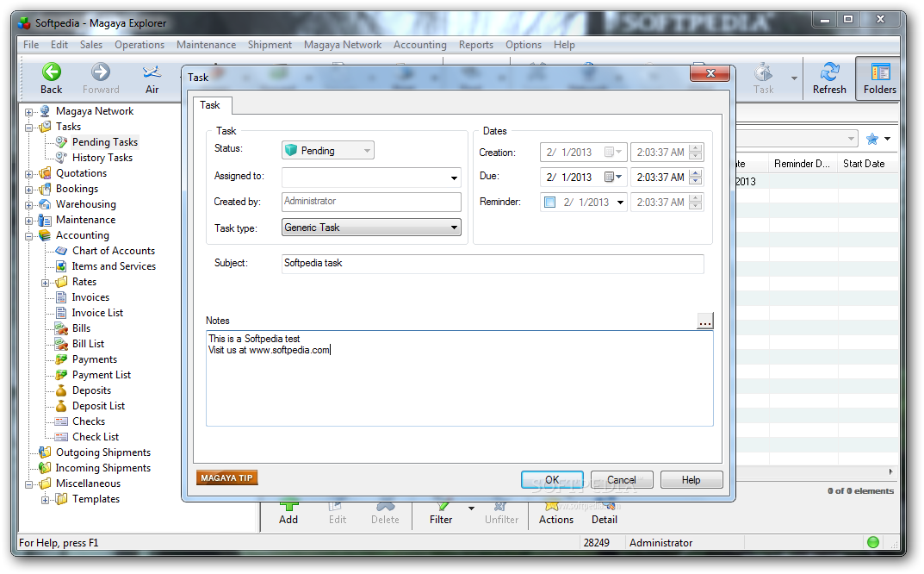This screenshot has height=574, width=924.
Task: Click the Due time field
Action: pyautogui.click(x=660, y=177)
